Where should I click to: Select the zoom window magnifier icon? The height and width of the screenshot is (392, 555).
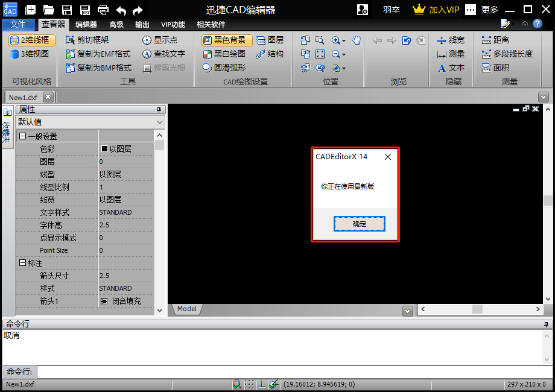point(320,40)
